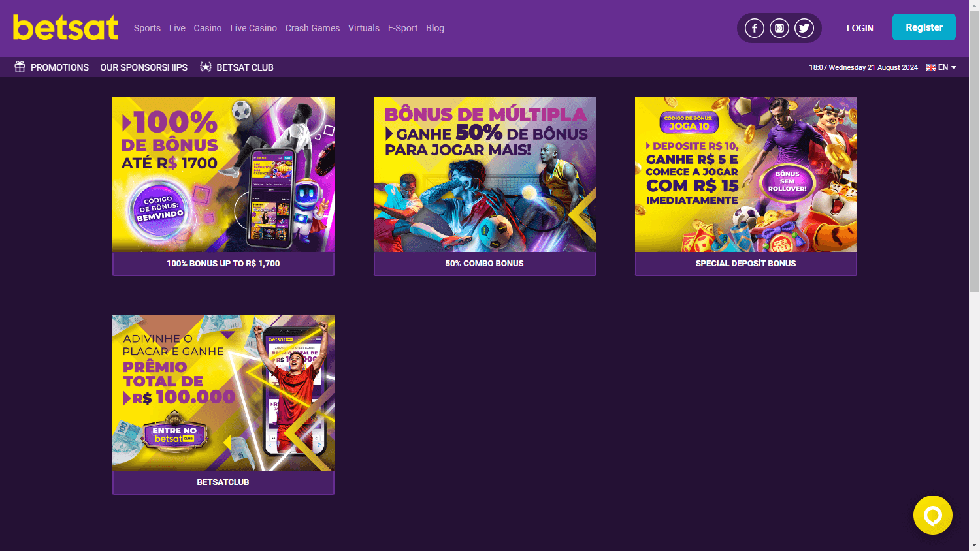Open the E-Sport section
Screen dimensions: 980x551
point(402,28)
